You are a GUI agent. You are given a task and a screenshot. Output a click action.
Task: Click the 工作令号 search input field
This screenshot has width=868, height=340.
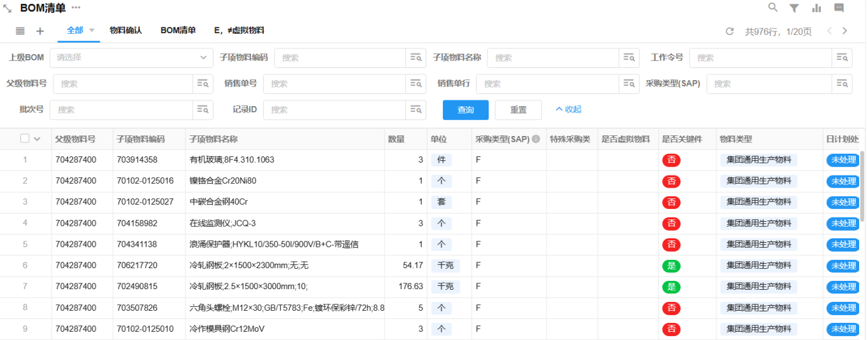[x=760, y=58]
